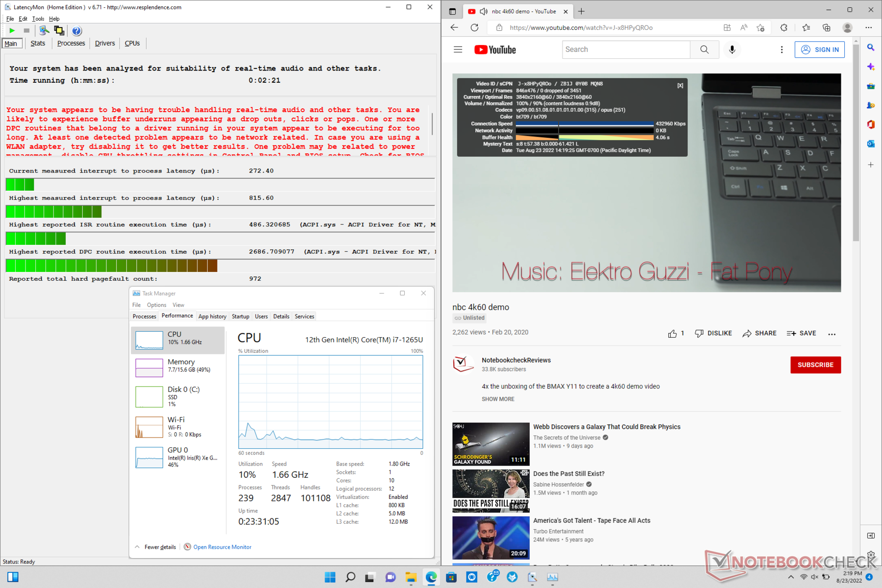Click YouTube SIGN IN button
Screen dimensions: 882x588
point(819,49)
